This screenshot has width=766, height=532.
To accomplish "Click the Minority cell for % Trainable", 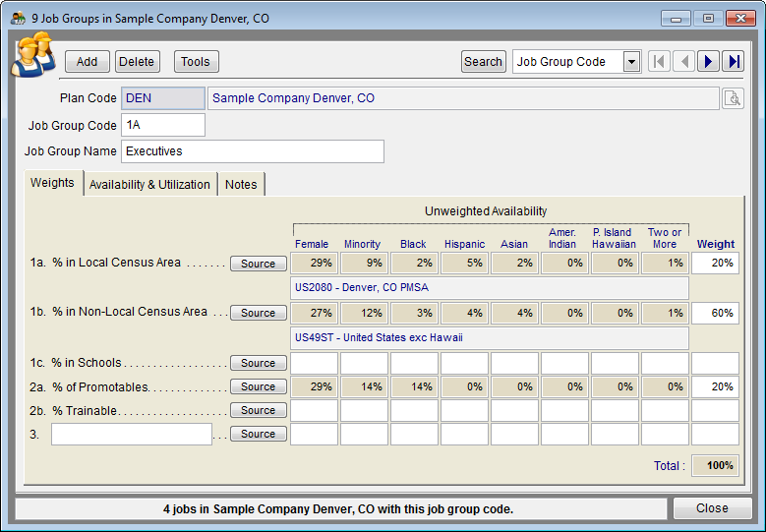I will (365, 410).
